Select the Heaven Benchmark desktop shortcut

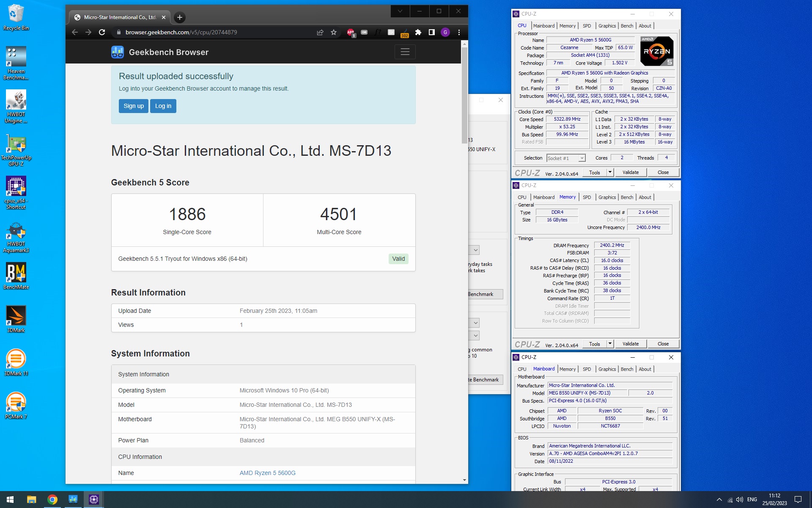pos(16,63)
